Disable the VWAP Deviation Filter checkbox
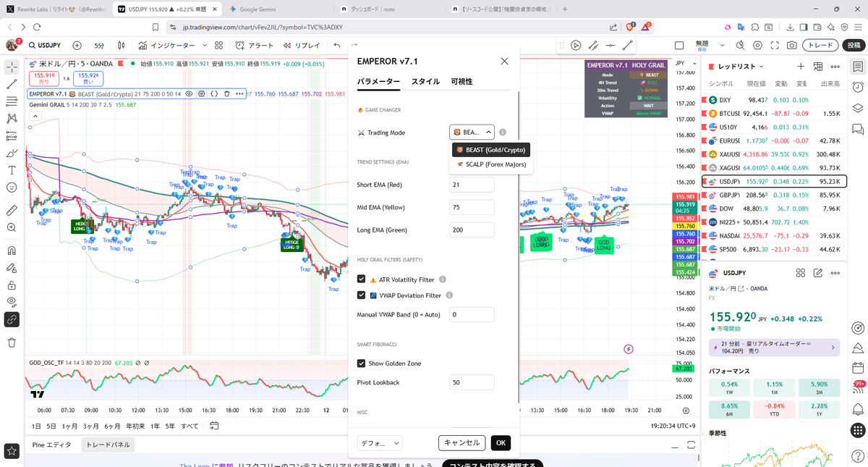 (361, 295)
